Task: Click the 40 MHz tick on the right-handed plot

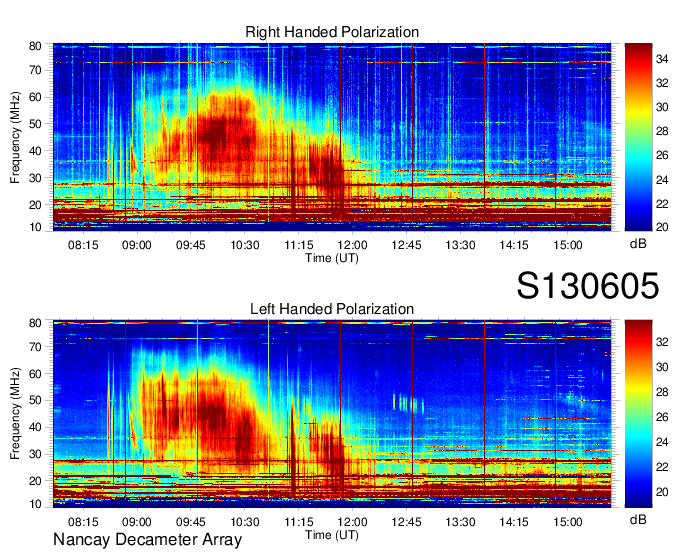Action: tap(35, 151)
